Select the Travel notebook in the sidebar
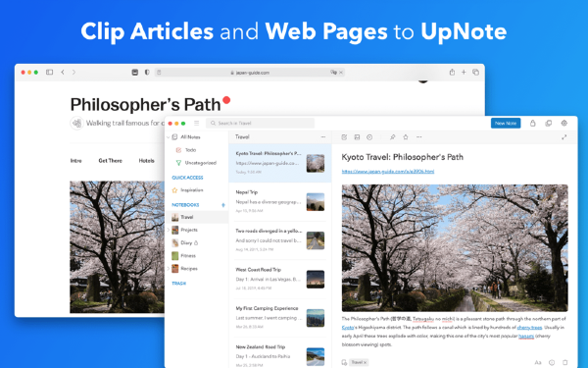 click(x=197, y=217)
